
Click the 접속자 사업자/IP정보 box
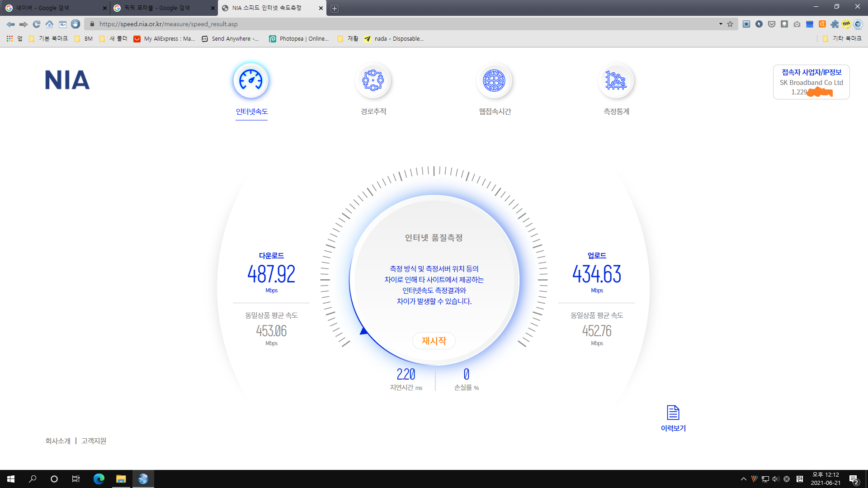(811, 82)
